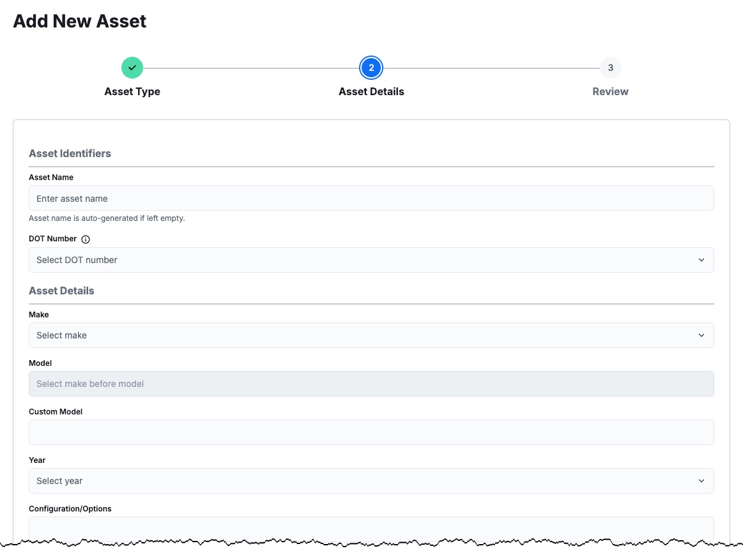Click the Review step label
743x560 pixels.
610,91
